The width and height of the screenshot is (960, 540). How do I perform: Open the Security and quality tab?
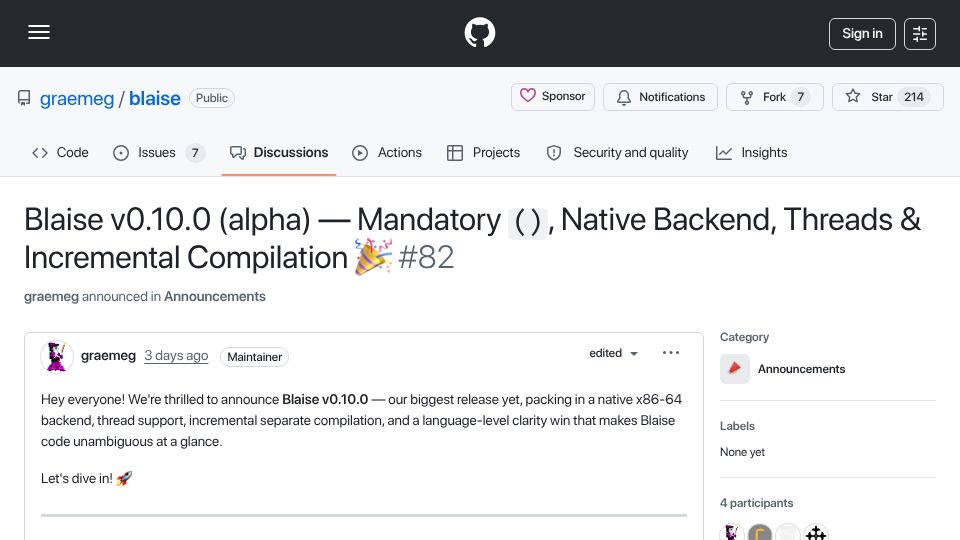tap(617, 152)
